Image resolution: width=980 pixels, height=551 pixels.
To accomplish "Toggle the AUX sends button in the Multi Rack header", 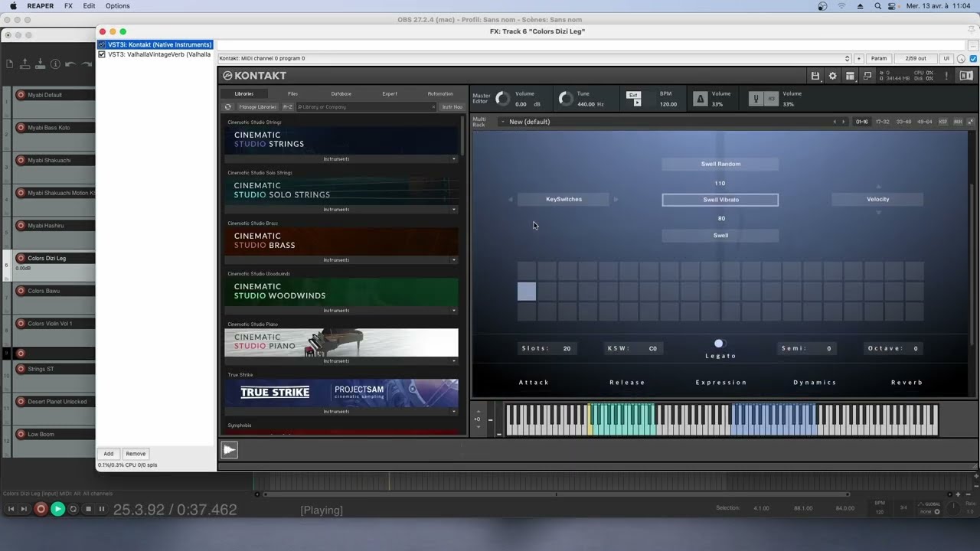I will pyautogui.click(x=958, y=122).
